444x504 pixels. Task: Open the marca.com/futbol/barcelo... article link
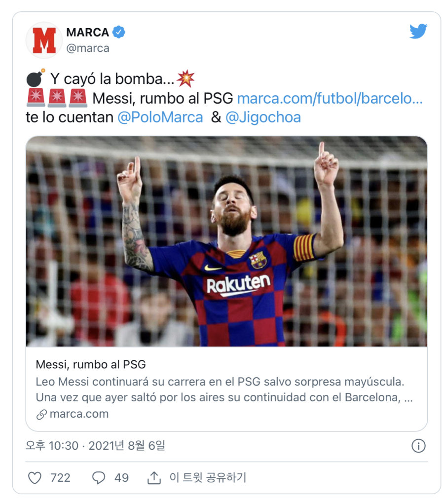330,98
